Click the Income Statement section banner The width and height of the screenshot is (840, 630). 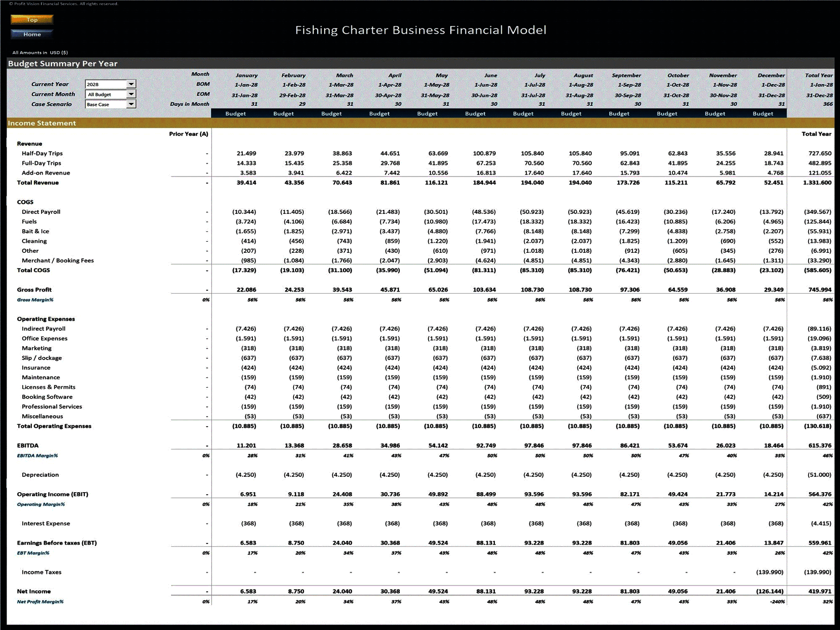42,123
